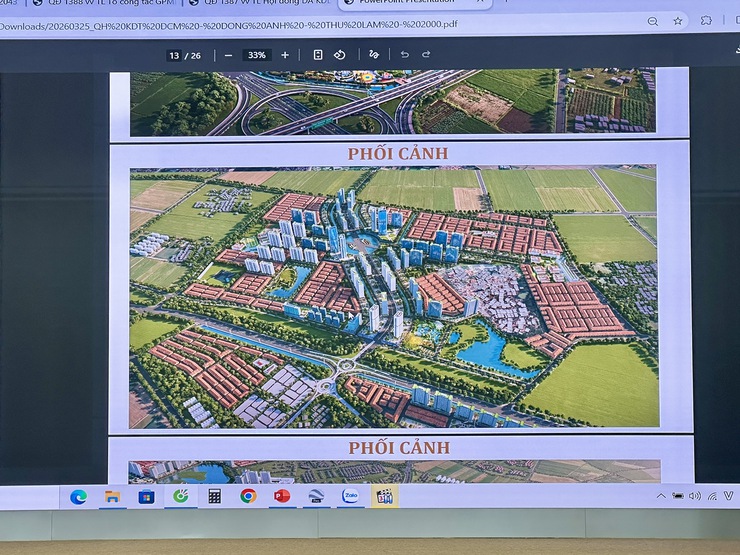Open Google Chrome from the taskbar
Image resolution: width=740 pixels, height=555 pixels.
[248, 496]
